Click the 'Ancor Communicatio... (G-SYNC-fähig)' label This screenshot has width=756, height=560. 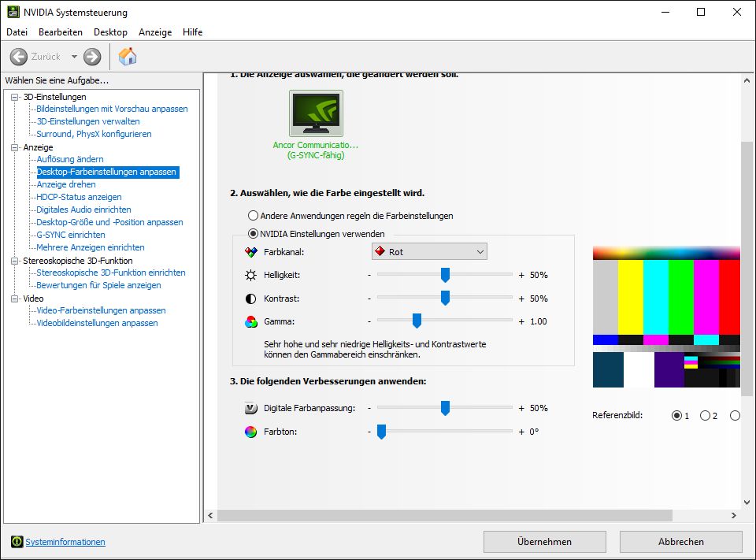pos(316,150)
